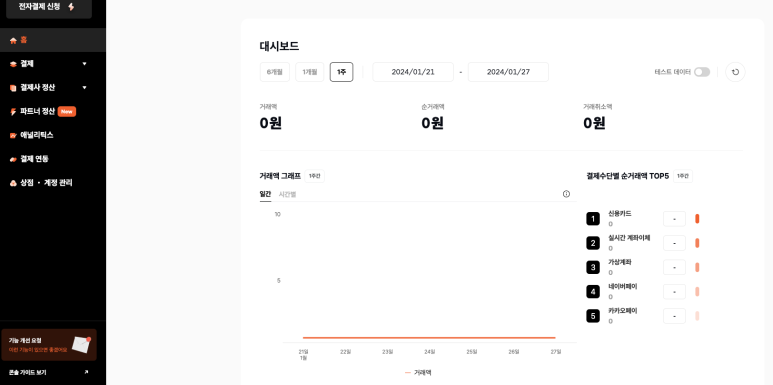
Task: Click the 네이버페이 label in TOP5
Action: pyautogui.click(x=623, y=286)
